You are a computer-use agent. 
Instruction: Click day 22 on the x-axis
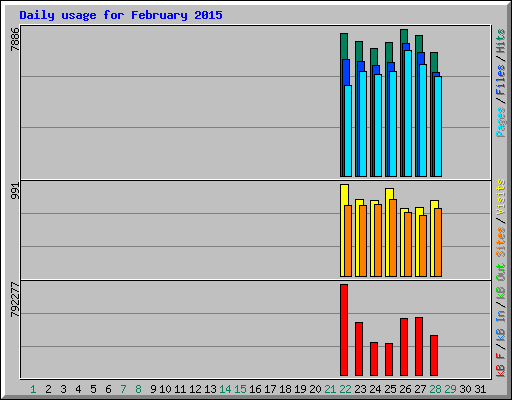345,389
